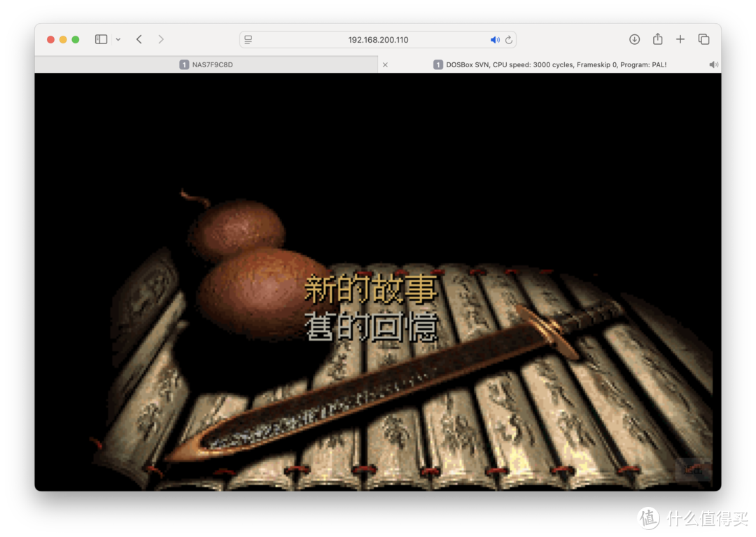Toggle the Safari sidebar
Image resolution: width=756 pixels, height=537 pixels.
pyautogui.click(x=101, y=39)
